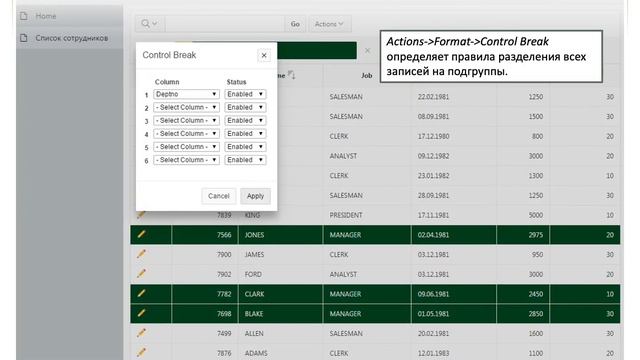Click hire date 17.11.1981
640x360 pixels.
[433, 215]
